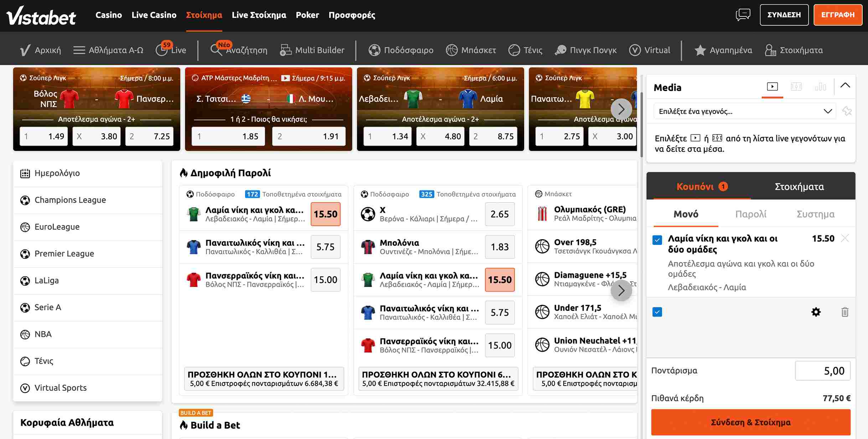Select odds 5.75 Παναιτωλικός in first card
Screen dimensions: 868x439
point(325,247)
